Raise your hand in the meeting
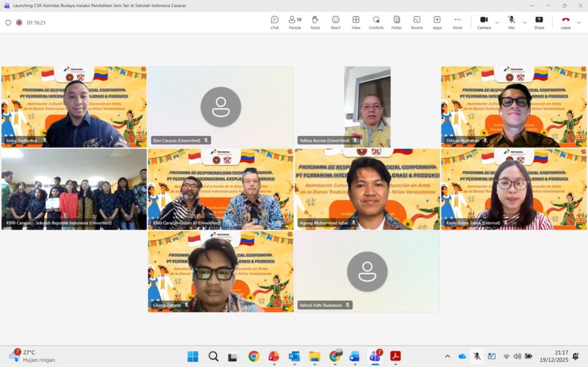Screen dimensions: 588x367 (x=315, y=22)
